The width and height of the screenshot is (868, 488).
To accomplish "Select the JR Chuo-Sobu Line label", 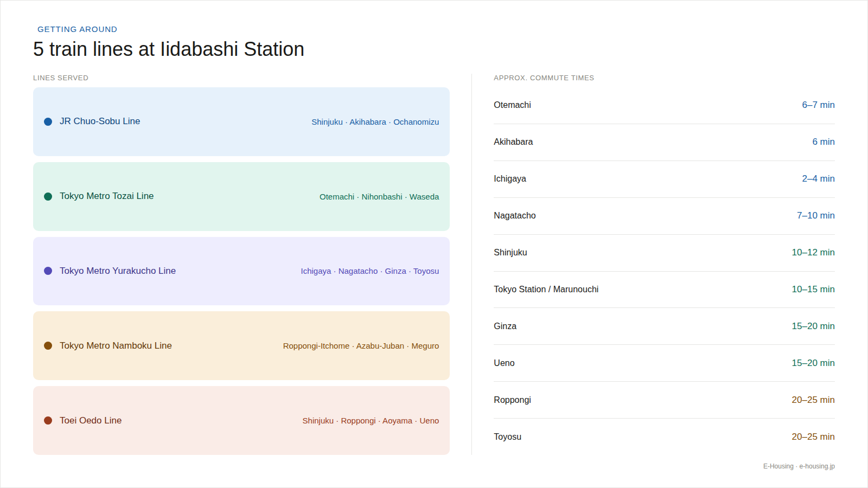I will pos(100,121).
